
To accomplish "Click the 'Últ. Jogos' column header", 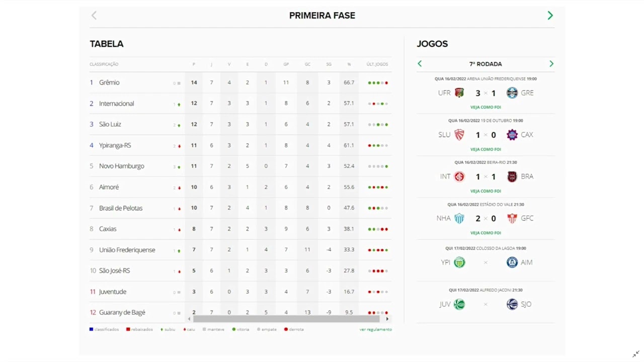I will click(377, 64).
